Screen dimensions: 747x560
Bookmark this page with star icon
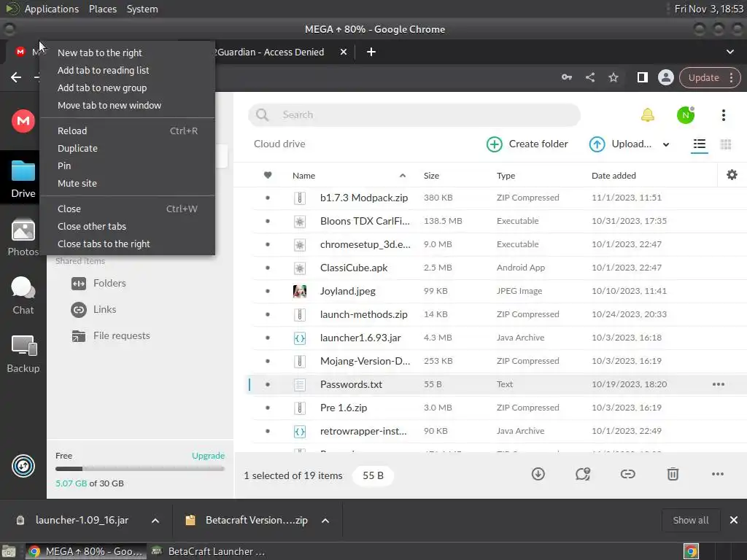(x=613, y=77)
